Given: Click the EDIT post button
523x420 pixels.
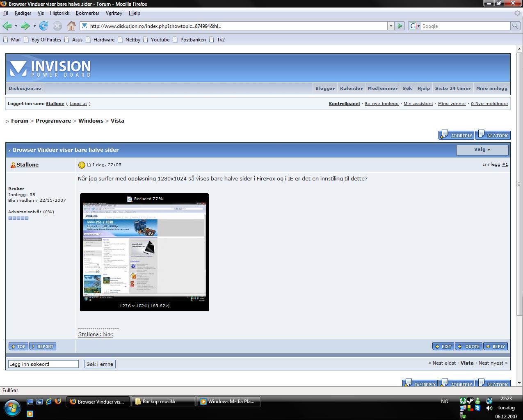Looking at the screenshot, I should 443,347.
